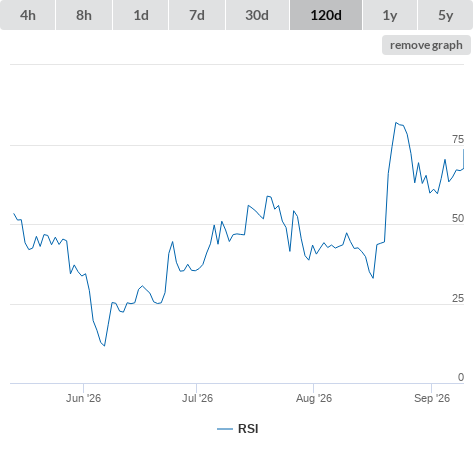Click the RSI lowest trough in early June
The image size is (474, 455).
click(x=104, y=346)
